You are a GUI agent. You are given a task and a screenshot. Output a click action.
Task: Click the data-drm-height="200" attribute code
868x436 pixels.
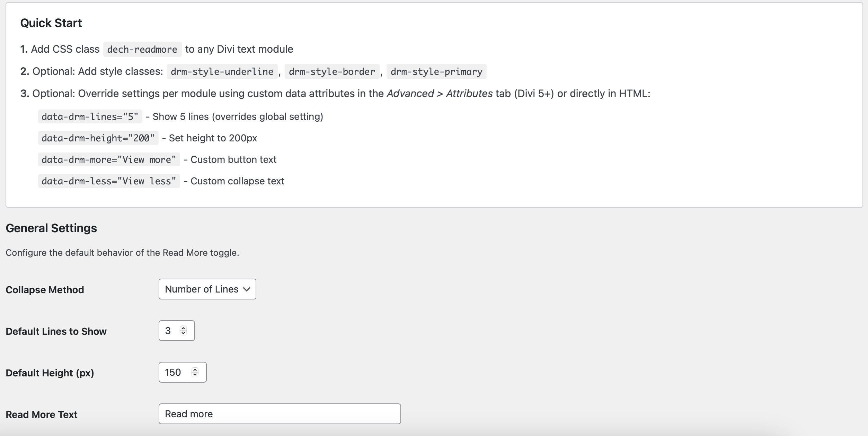point(98,138)
